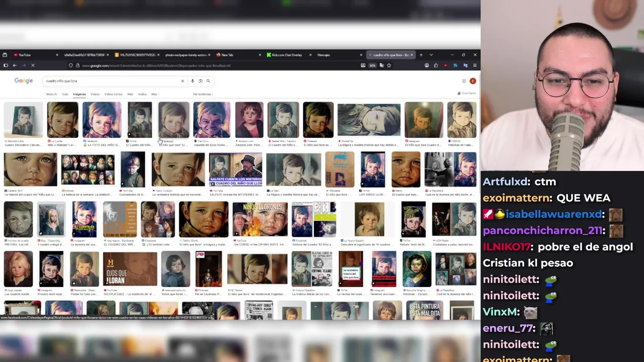Select the Videos search filter
Screen dimensions: 644x362
[x=95, y=94]
